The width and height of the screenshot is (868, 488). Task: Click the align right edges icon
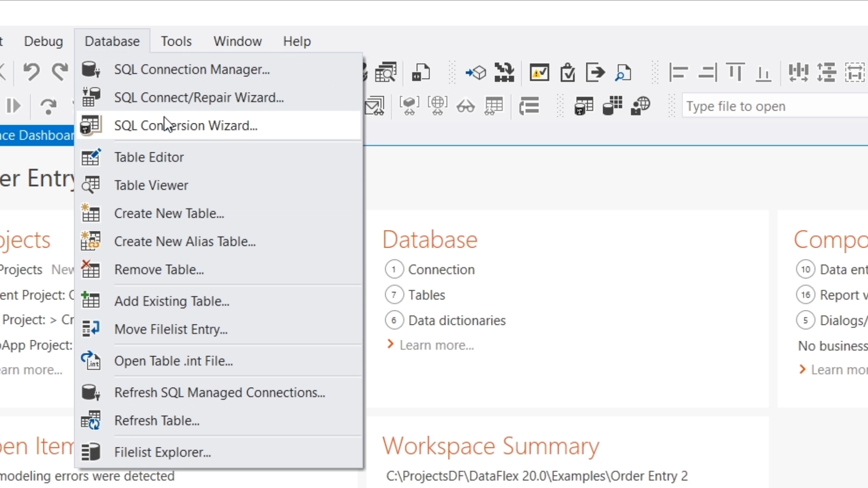point(707,73)
